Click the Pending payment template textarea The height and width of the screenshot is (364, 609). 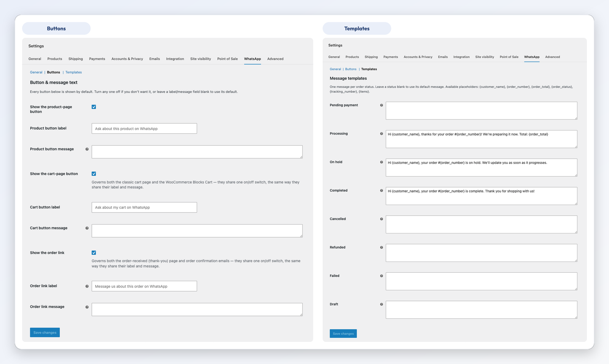point(481,111)
